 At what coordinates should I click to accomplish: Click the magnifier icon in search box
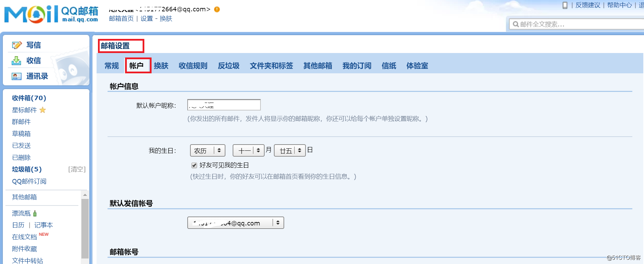tap(515, 24)
